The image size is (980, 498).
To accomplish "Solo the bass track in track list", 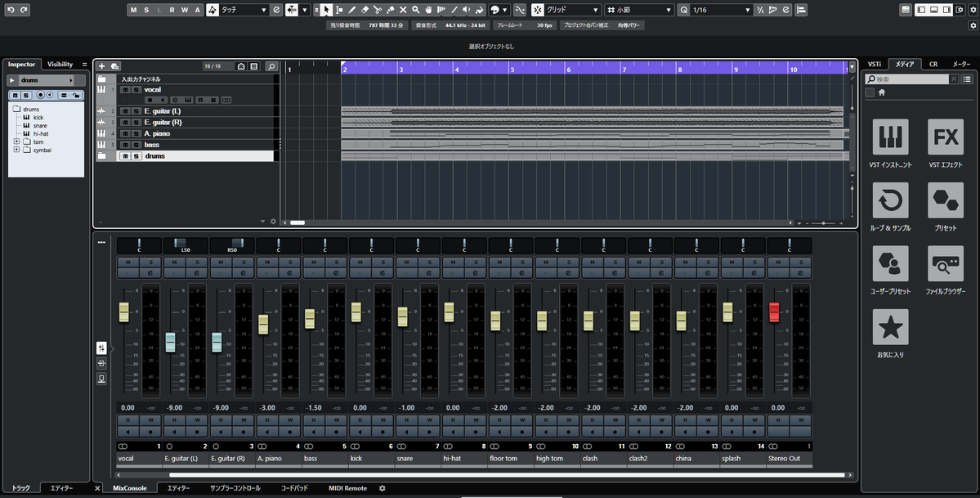I will (136, 145).
